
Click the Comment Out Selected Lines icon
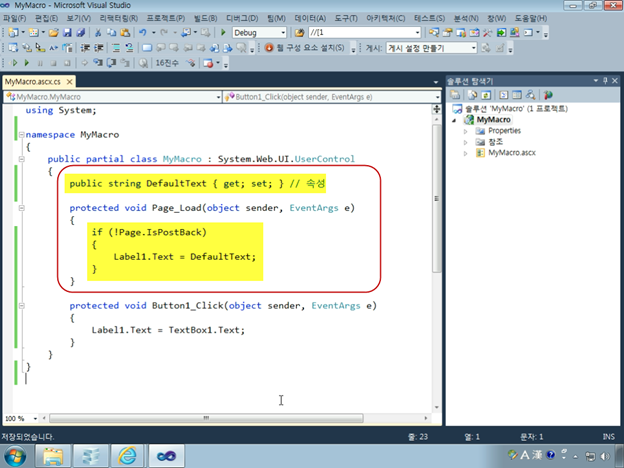coord(116,48)
